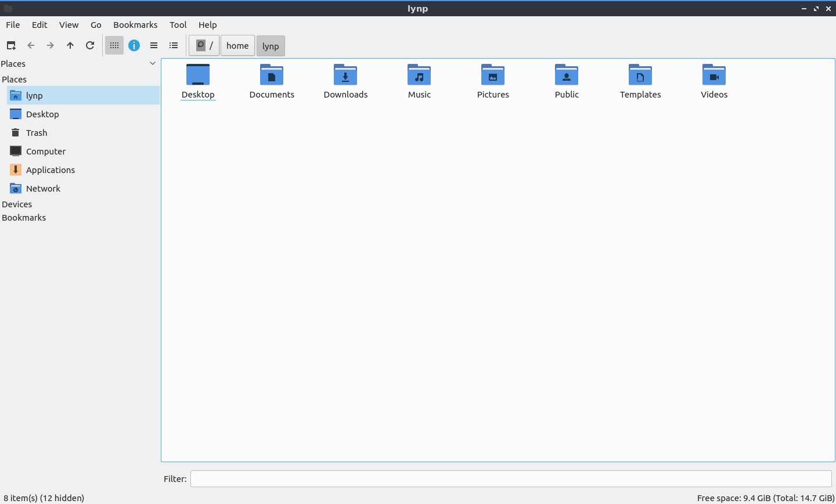836x504 pixels.
Task: Switch to detailed list view
Action: [174, 45]
